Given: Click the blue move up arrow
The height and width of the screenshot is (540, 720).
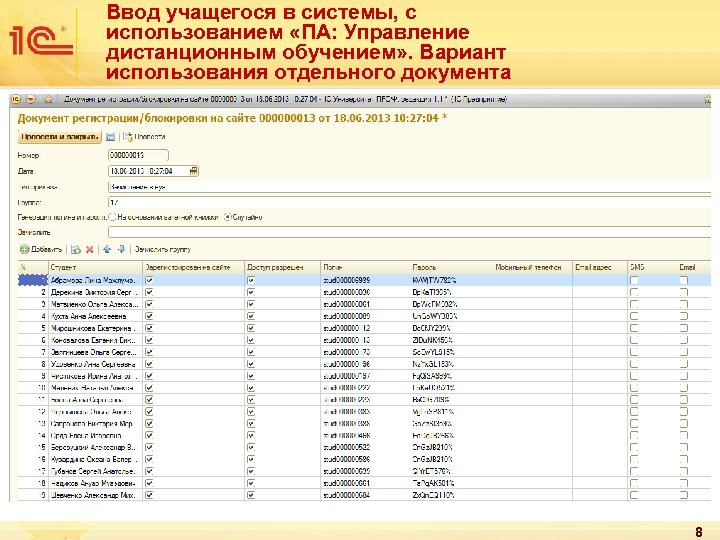Looking at the screenshot, I should tap(107, 249).
